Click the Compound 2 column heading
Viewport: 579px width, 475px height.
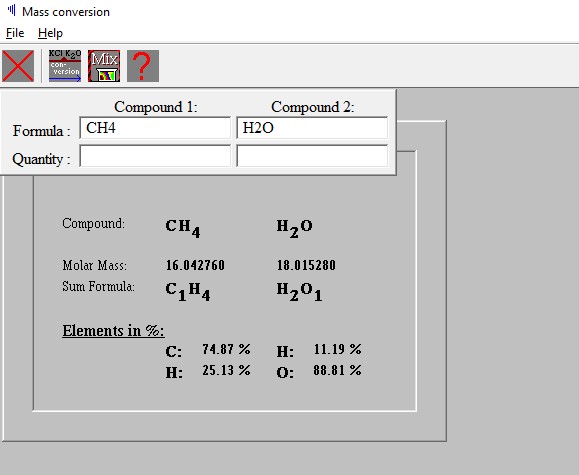point(313,107)
